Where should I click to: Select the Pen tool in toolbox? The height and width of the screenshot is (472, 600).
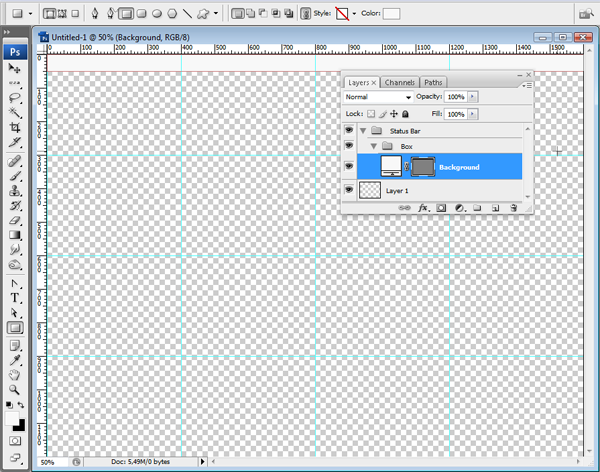[x=15, y=284]
